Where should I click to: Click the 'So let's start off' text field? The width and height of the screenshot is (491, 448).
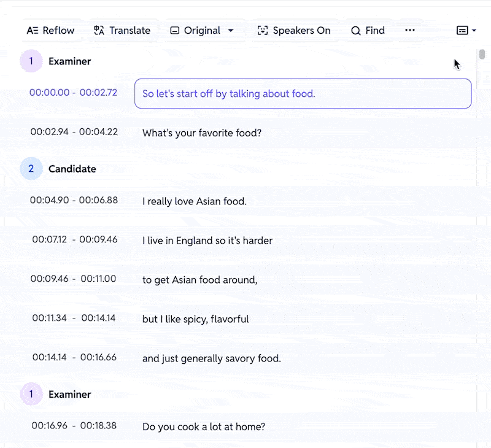point(303,94)
